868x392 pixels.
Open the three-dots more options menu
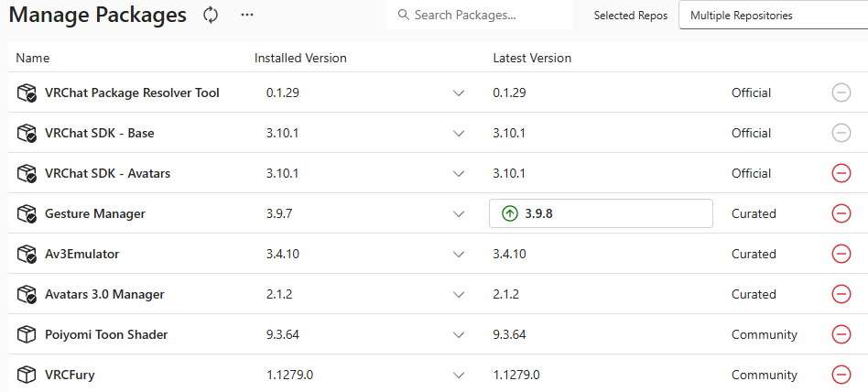point(247,15)
